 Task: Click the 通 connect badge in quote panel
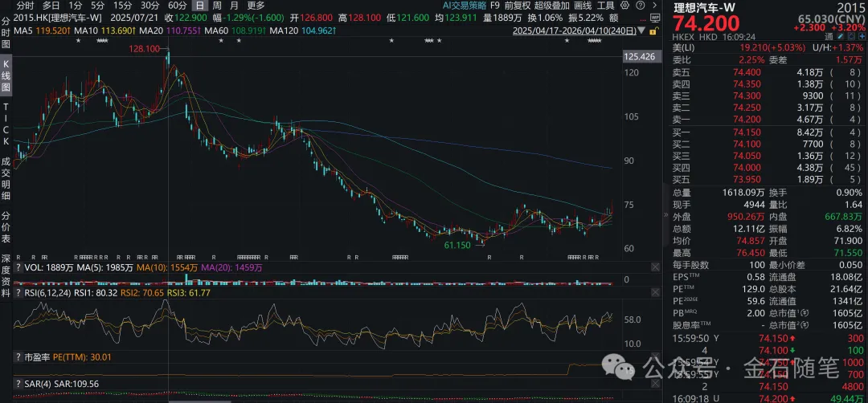pyautogui.click(x=829, y=35)
